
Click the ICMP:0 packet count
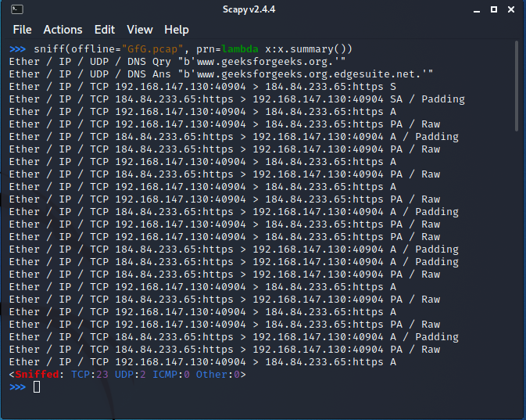(x=171, y=375)
